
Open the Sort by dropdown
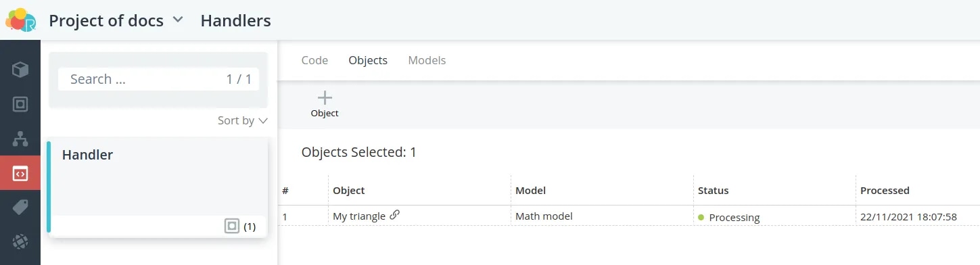(x=243, y=120)
